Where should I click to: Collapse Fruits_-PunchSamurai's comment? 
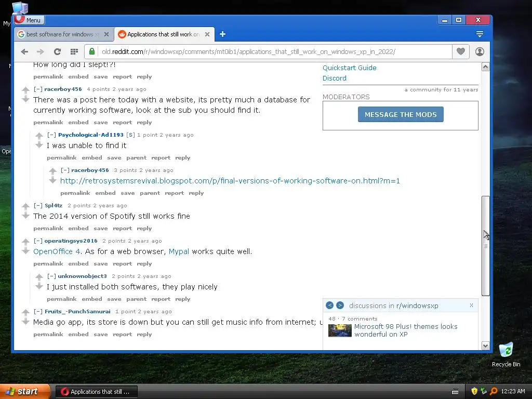[38, 311]
